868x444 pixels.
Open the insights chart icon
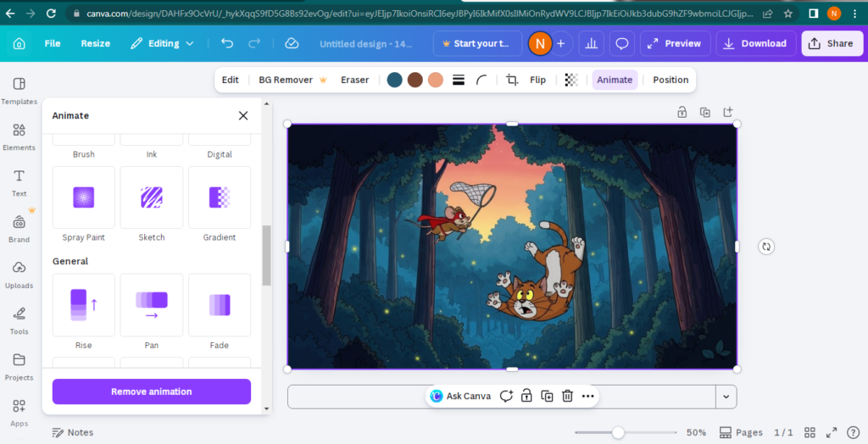(x=591, y=43)
